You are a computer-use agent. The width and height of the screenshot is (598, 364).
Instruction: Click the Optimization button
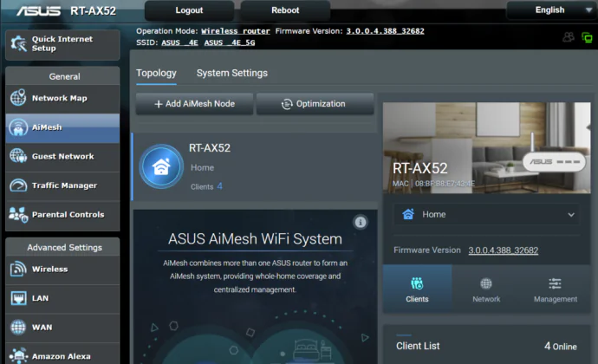315,104
